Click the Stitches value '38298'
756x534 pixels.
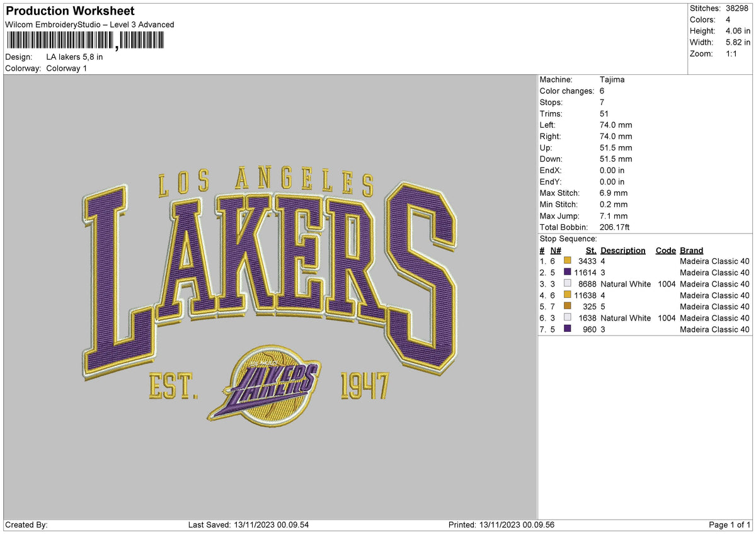(738, 8)
